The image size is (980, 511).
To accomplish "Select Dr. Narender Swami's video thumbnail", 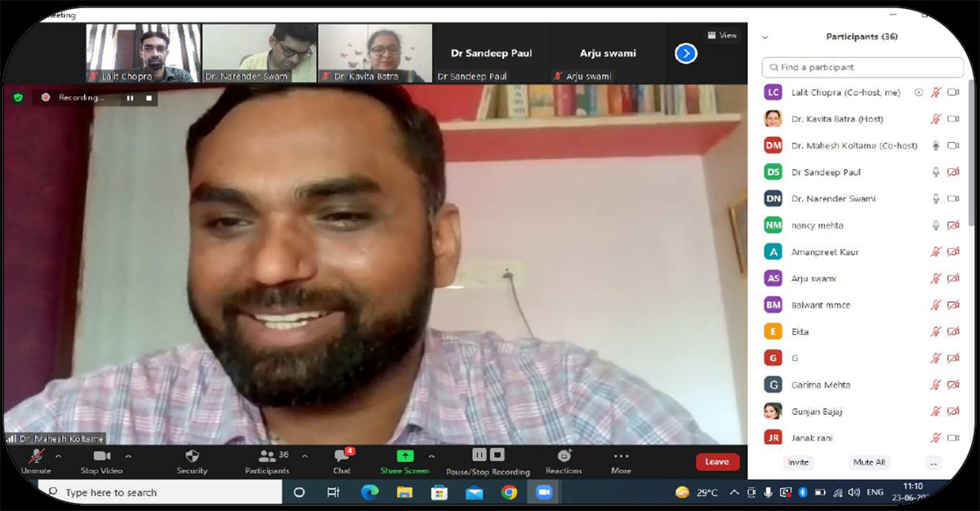I will tap(260, 53).
